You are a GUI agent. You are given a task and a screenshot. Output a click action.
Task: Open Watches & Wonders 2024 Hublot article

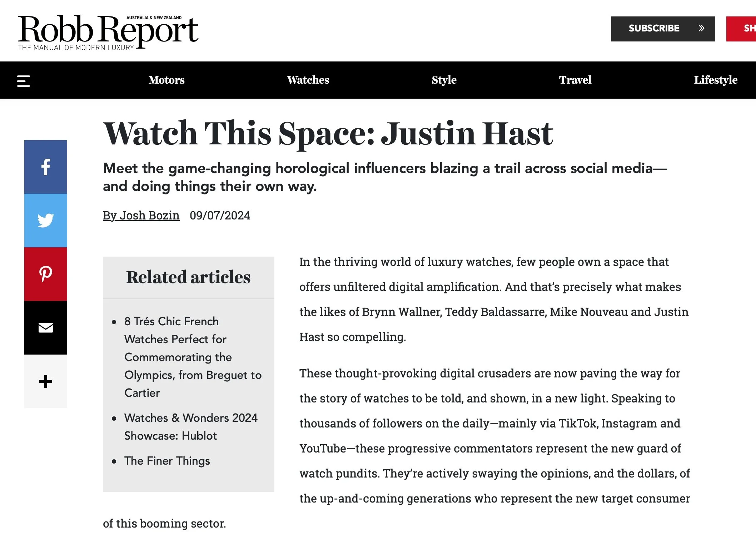click(x=190, y=427)
